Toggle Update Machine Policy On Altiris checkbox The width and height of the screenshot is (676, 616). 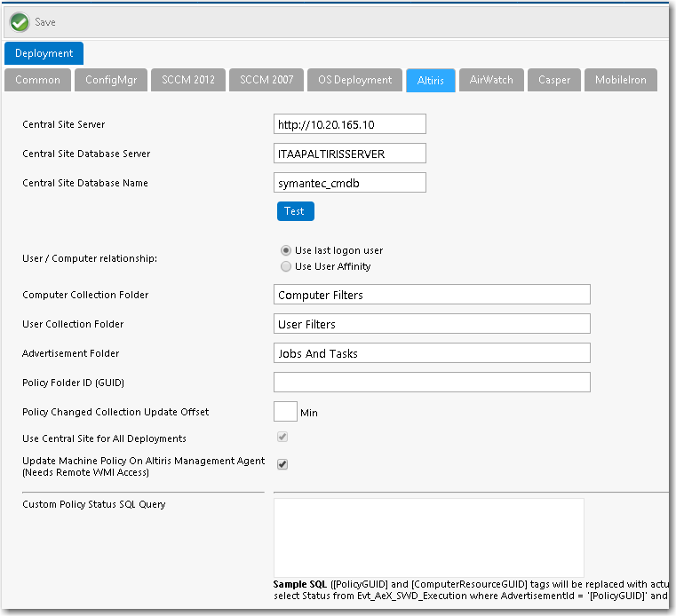282,464
